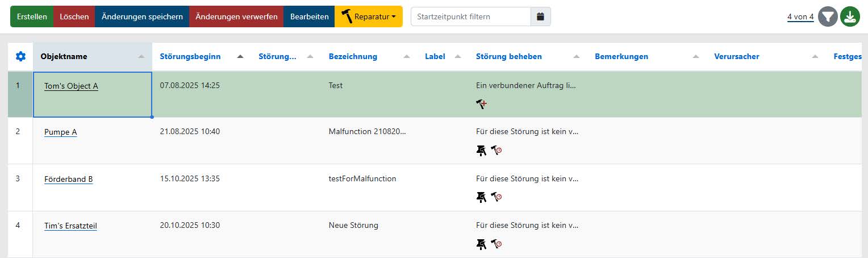Toggle sort arrow on Verursacher column
Screen dimensions: 868x258
tap(815, 57)
